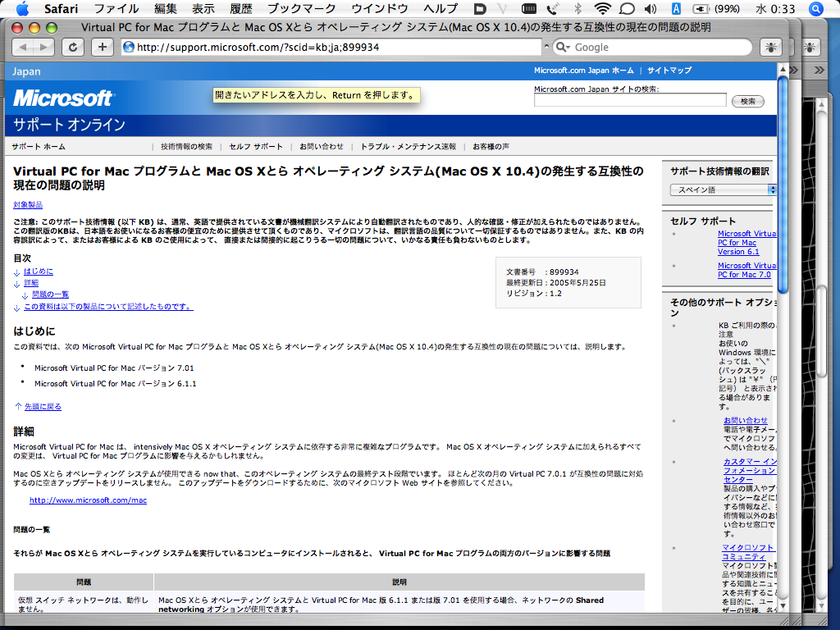Click the Safari forward arrow button
This screenshot has height=630, width=840.
pyautogui.click(x=44, y=47)
